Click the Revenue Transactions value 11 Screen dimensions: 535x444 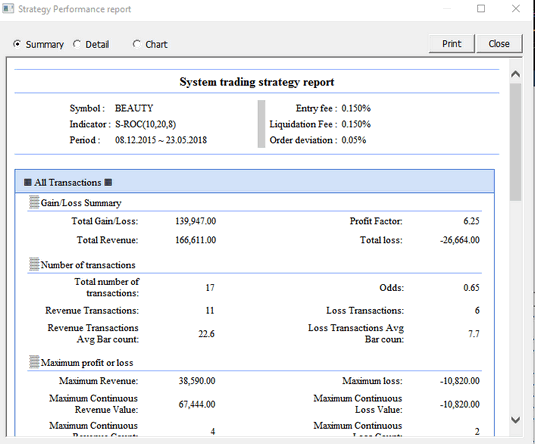click(x=210, y=311)
